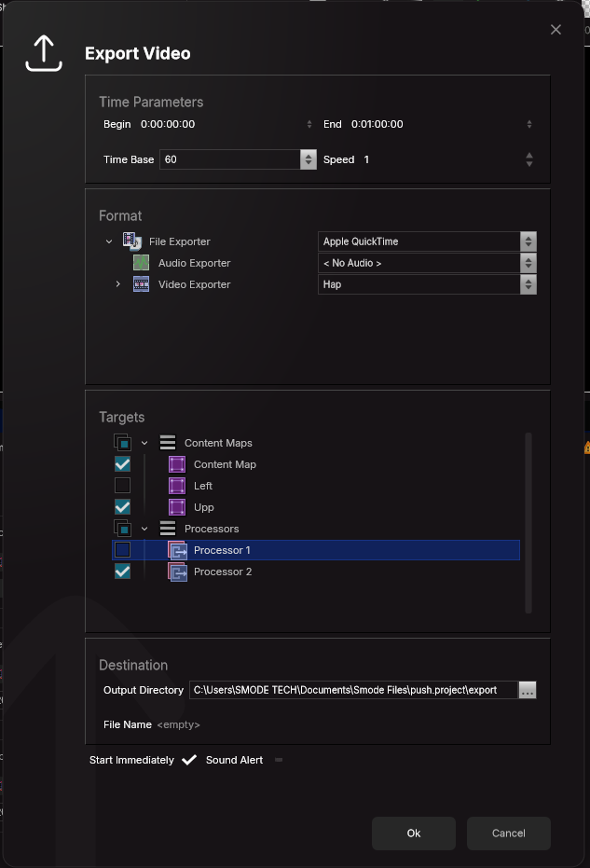Click the Processors group label
Image resolution: width=590 pixels, height=868 pixels.
(212, 529)
